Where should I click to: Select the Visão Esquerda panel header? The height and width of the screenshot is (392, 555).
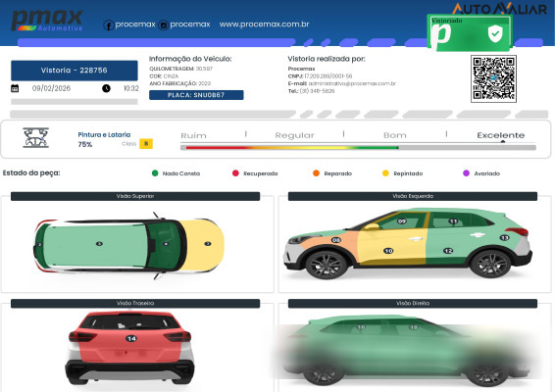click(413, 196)
